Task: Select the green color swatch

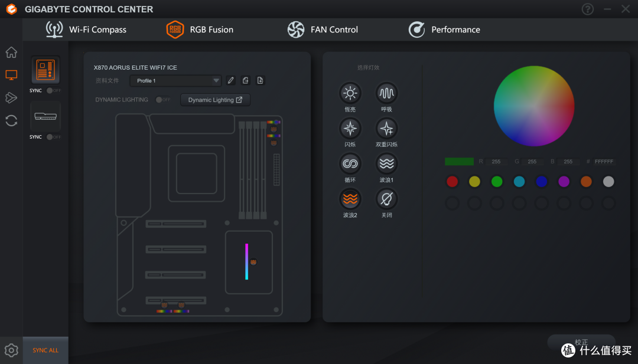Action: point(497,182)
